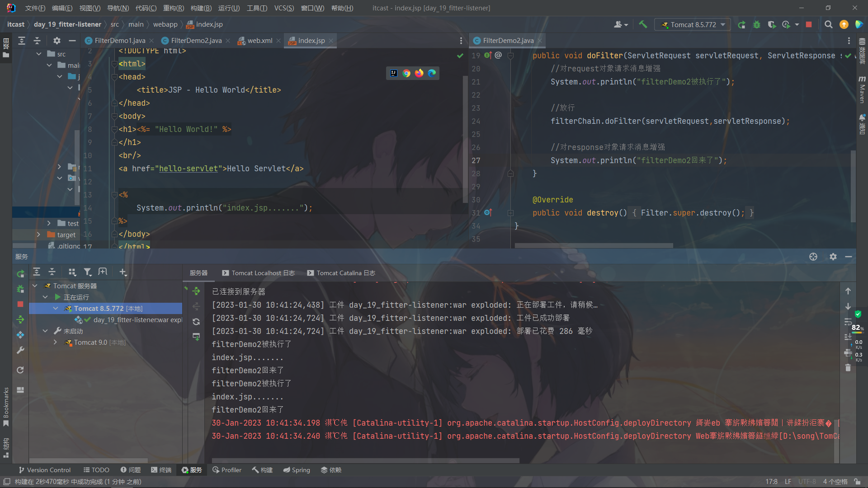The width and height of the screenshot is (868, 488).
Task: Expand the Tomcat 9.0 tree node
Action: 55,343
